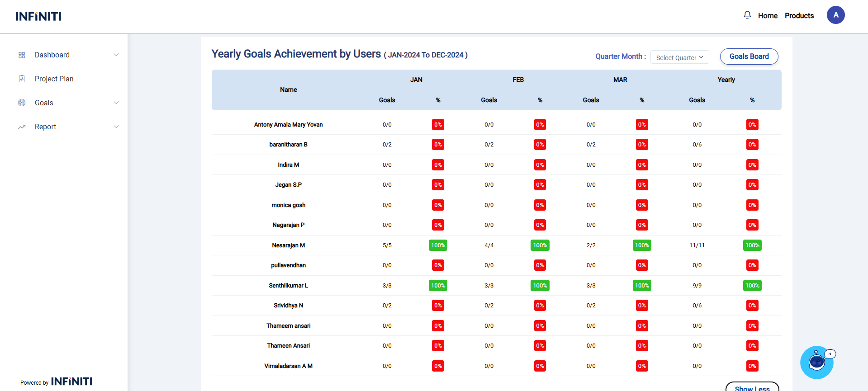Click the notification bell icon
Viewport: 868px width, 391px height.
point(747,15)
